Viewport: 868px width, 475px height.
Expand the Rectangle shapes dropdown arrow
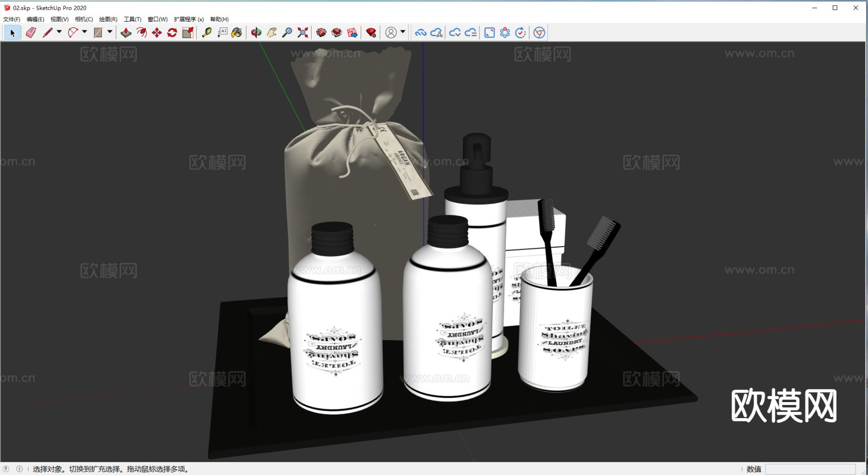[x=110, y=32]
